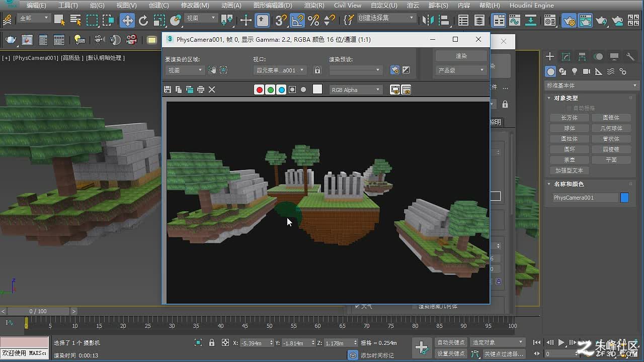The height and width of the screenshot is (362, 644).
Task: Open Render Setup teapot-gear icon
Action: 569,21
